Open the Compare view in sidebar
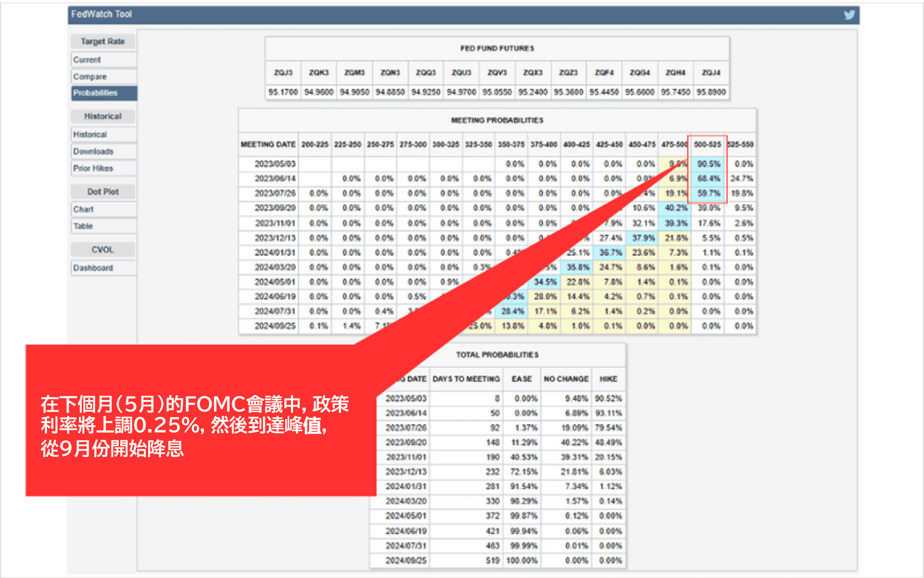 (103, 76)
